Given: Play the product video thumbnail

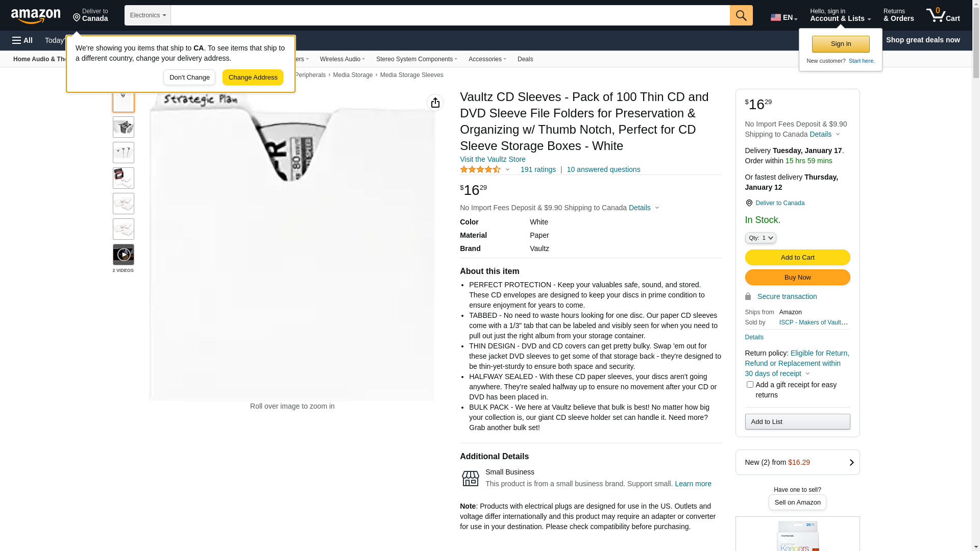Looking at the screenshot, I should click(124, 255).
